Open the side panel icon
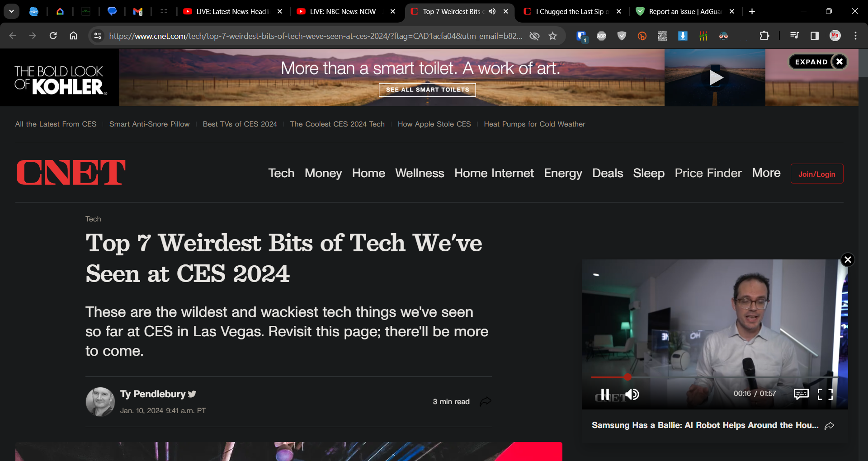The width and height of the screenshot is (868, 461). point(815,36)
